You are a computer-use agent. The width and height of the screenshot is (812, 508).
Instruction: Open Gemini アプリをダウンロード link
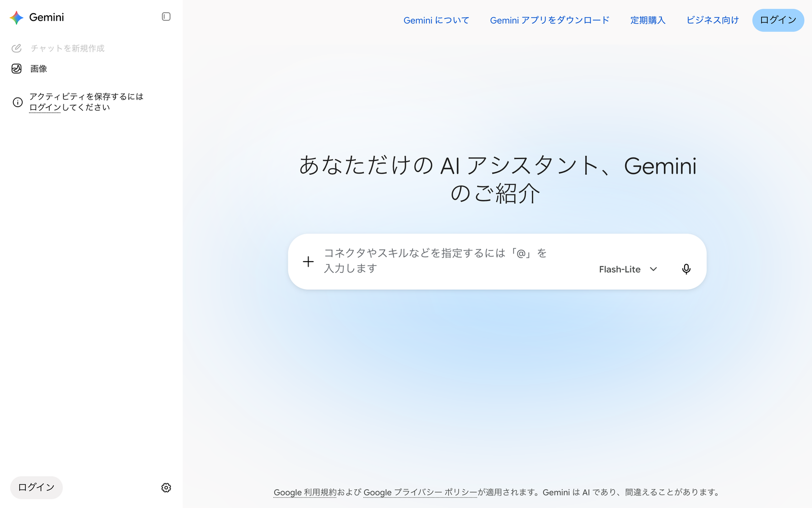550,20
